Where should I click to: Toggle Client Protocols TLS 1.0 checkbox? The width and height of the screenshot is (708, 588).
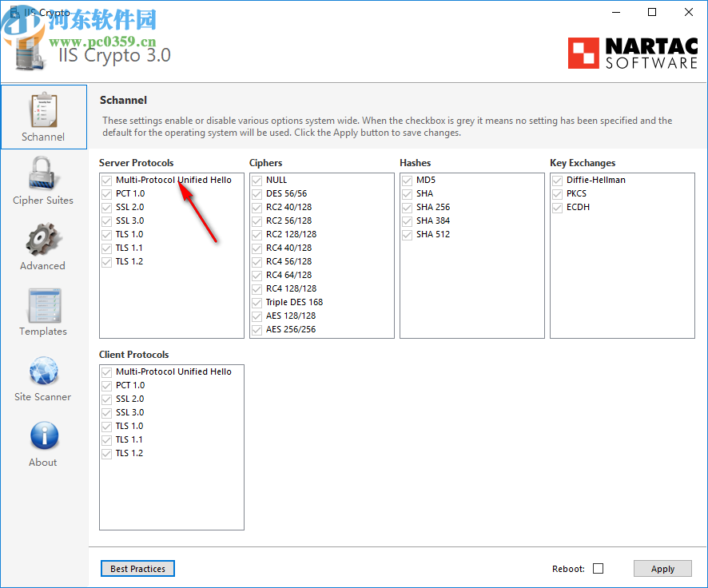[x=106, y=427]
